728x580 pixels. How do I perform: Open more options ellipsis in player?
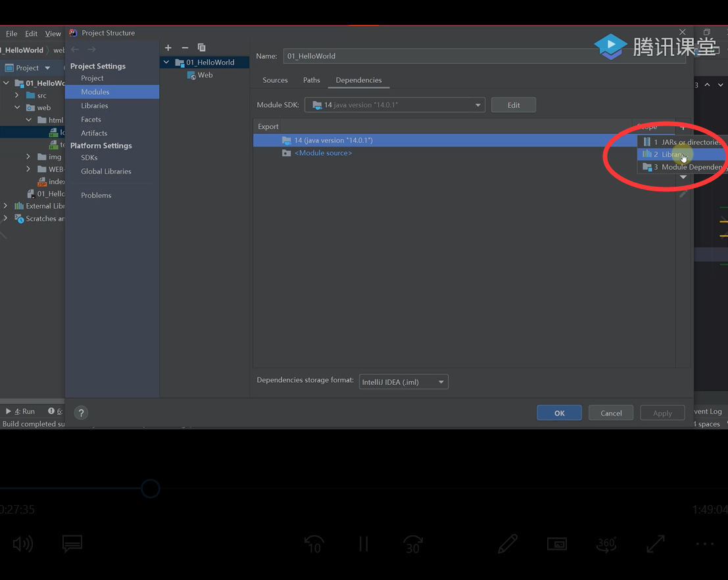705,544
